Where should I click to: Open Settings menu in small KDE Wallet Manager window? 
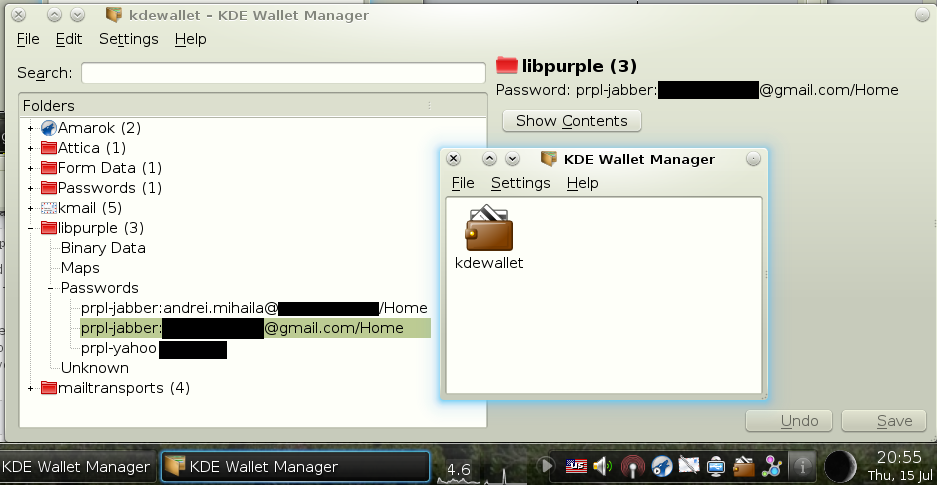[x=520, y=183]
